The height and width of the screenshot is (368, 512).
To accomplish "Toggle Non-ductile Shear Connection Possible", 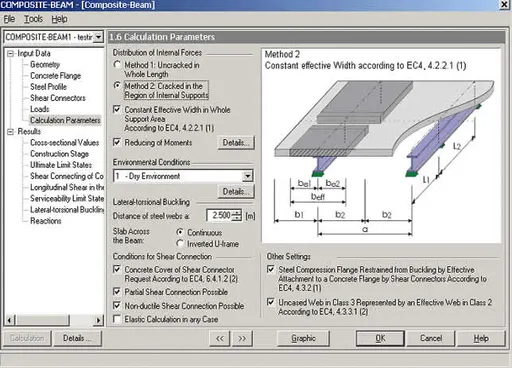I will (117, 305).
